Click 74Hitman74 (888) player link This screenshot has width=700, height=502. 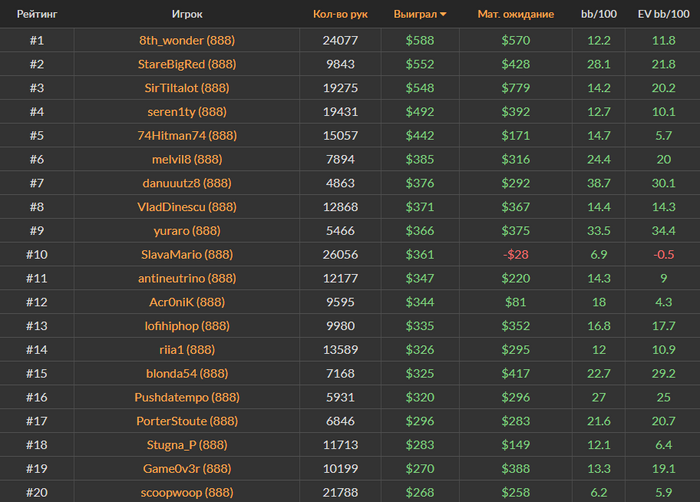coord(186,136)
